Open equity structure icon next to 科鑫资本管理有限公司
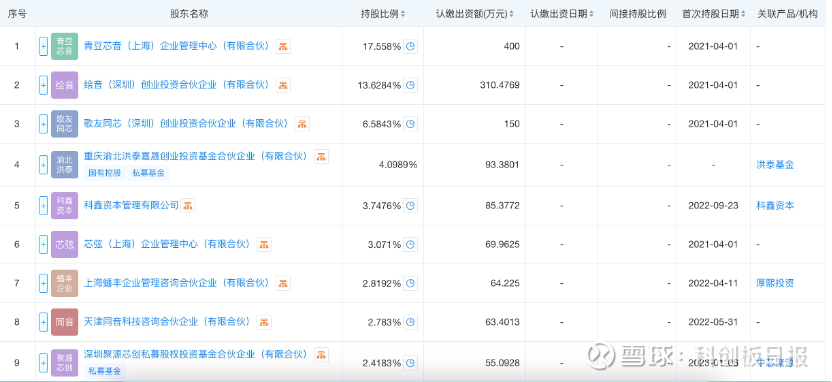Image resolution: width=832 pixels, height=382 pixels. pyautogui.click(x=188, y=205)
